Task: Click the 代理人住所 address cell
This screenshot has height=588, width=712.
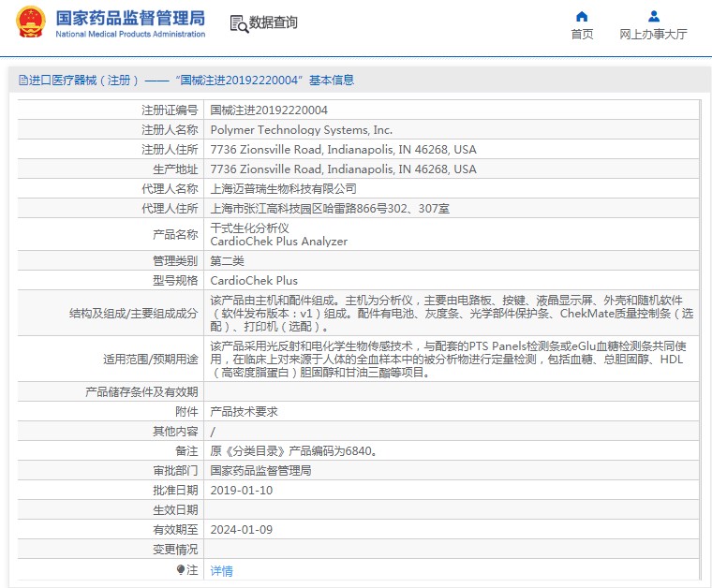Action: point(330,209)
